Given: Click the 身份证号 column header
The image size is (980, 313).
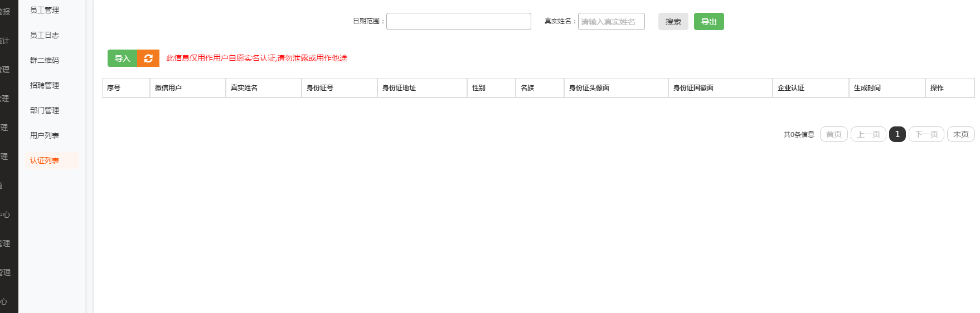Looking at the screenshot, I should tap(320, 88).
